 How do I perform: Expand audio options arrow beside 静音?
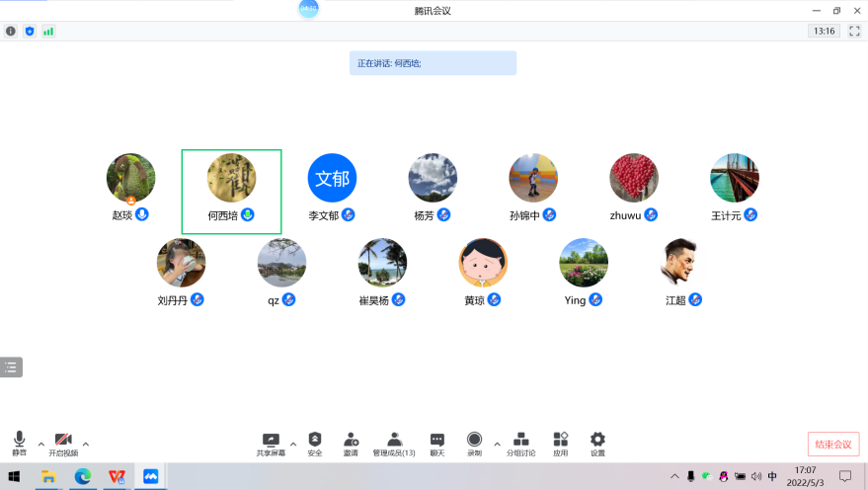40,444
